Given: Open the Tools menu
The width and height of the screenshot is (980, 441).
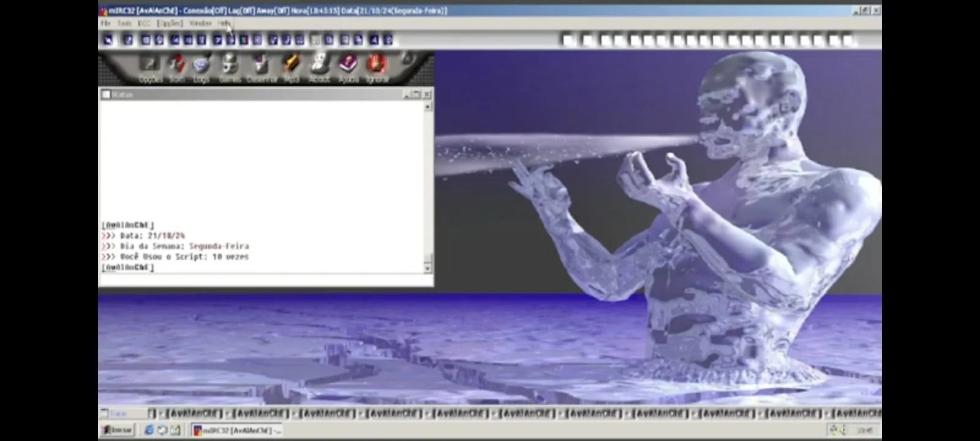Looking at the screenshot, I should click(124, 23).
